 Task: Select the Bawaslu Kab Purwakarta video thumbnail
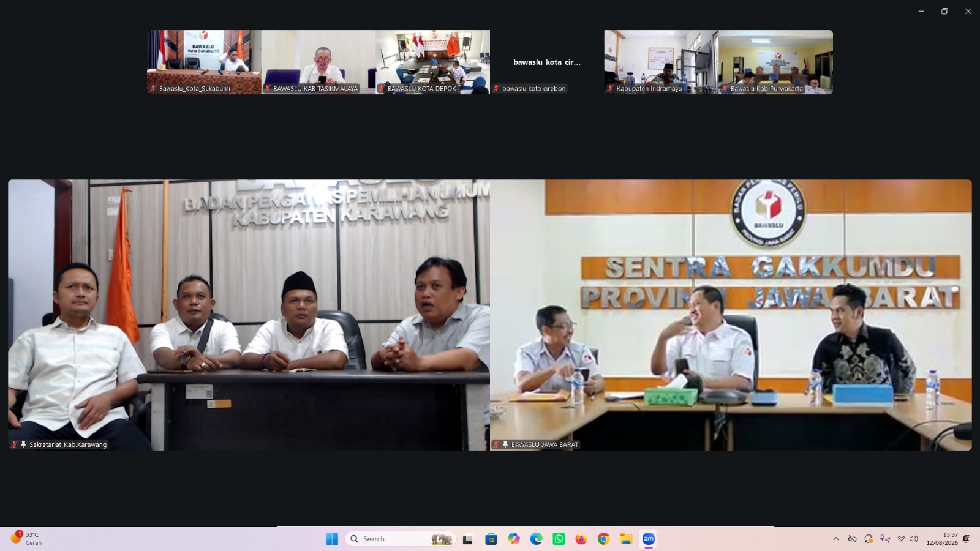coord(776,62)
